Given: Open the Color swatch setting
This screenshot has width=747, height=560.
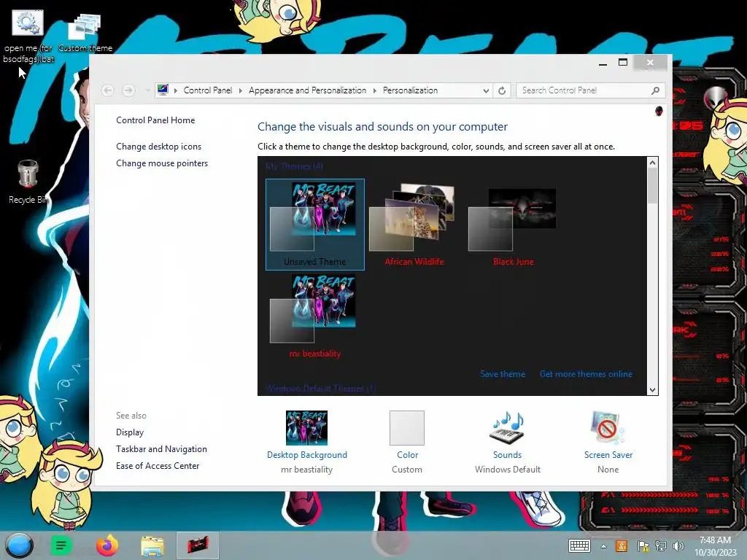Looking at the screenshot, I should click(407, 427).
